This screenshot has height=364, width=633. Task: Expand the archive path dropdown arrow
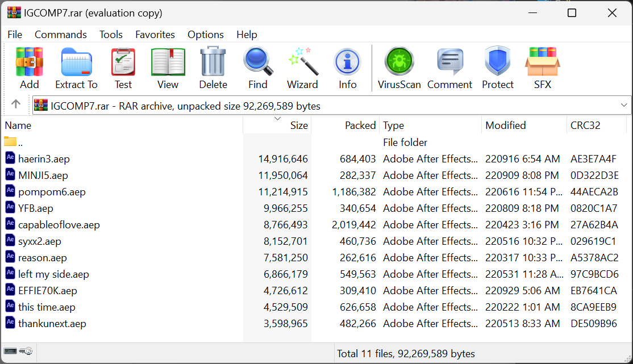coord(624,105)
